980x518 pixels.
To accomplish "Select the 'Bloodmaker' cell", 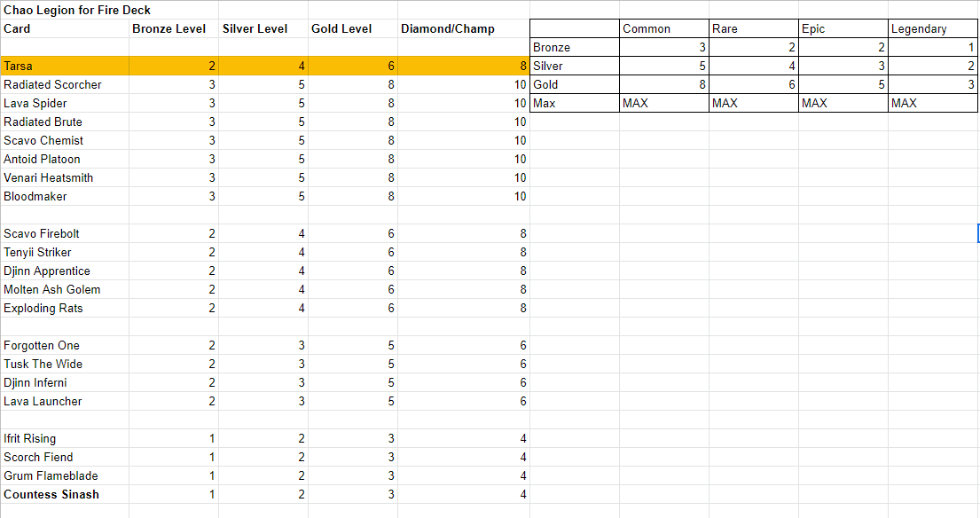I will tap(65, 196).
